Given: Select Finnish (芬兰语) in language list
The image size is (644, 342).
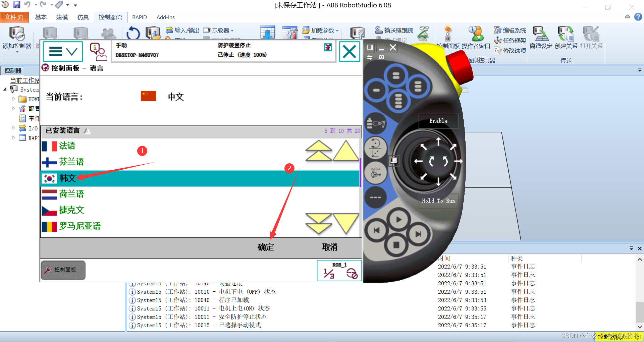Looking at the screenshot, I should pos(200,162).
